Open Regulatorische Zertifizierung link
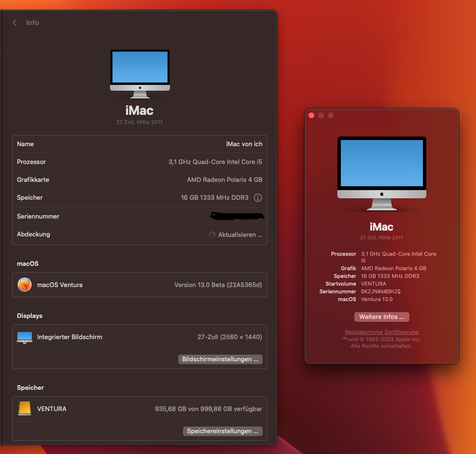The height and width of the screenshot is (454, 476). pos(381,332)
